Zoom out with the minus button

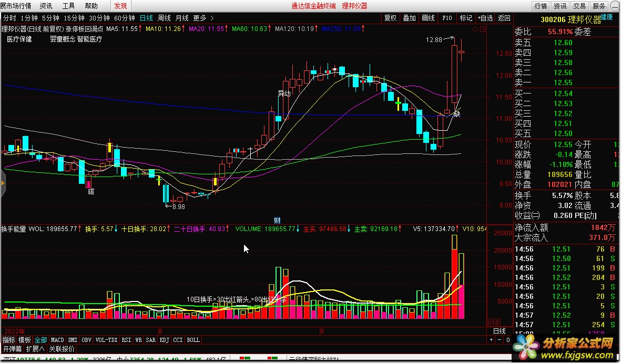coord(500,340)
